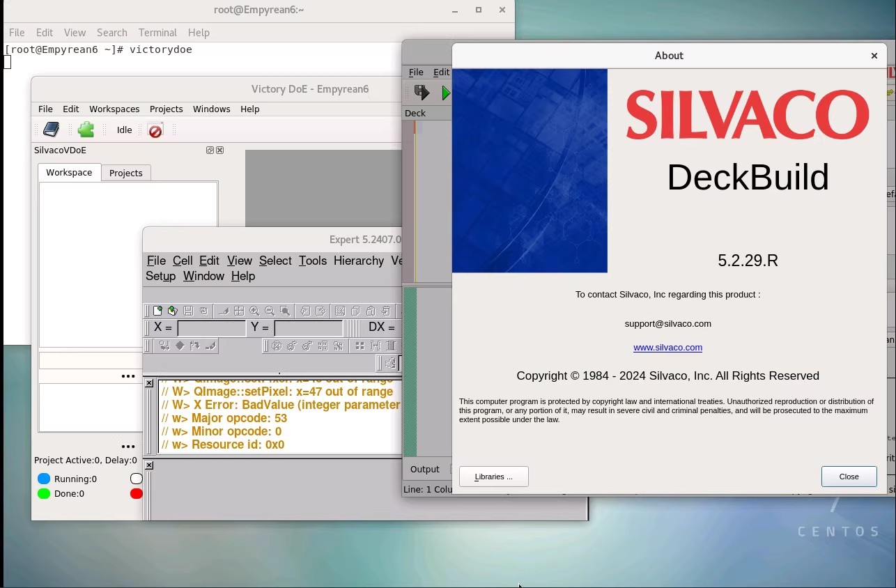
Task: Click the pencil edit icon in Expert's top toolbar
Action: [x=224, y=311]
